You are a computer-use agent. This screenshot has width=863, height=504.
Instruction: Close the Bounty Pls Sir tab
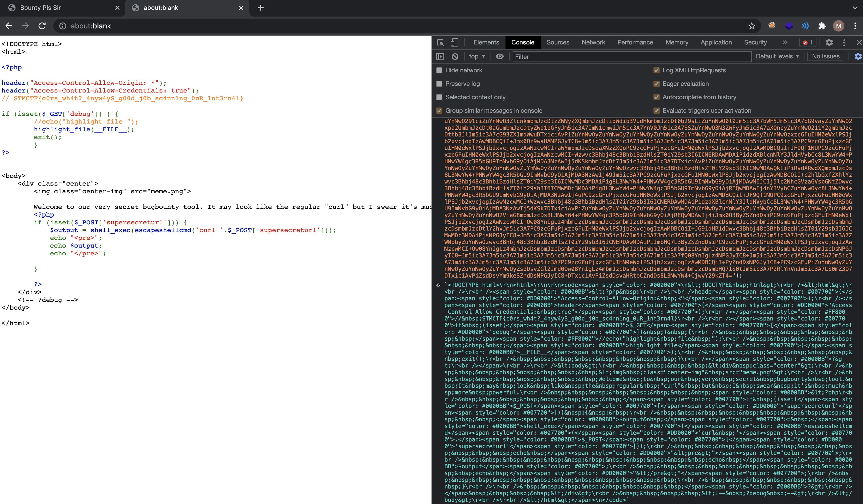(117, 8)
